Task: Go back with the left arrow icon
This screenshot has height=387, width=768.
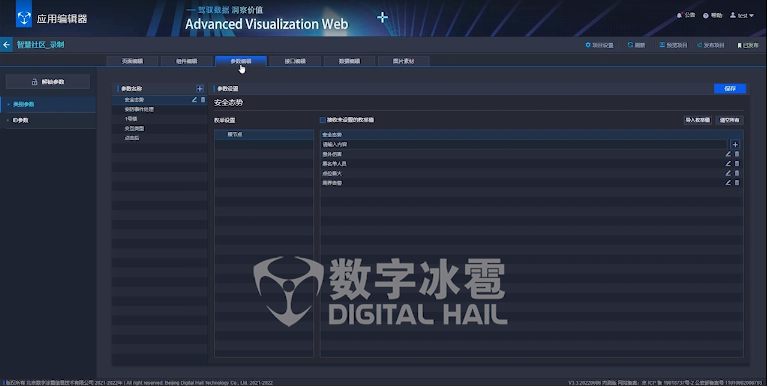Action: point(6,45)
